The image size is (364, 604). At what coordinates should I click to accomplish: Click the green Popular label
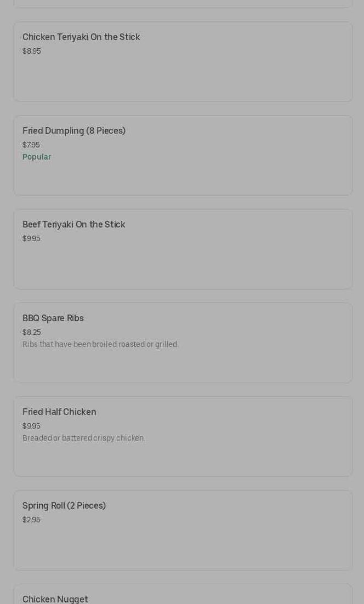(37, 157)
